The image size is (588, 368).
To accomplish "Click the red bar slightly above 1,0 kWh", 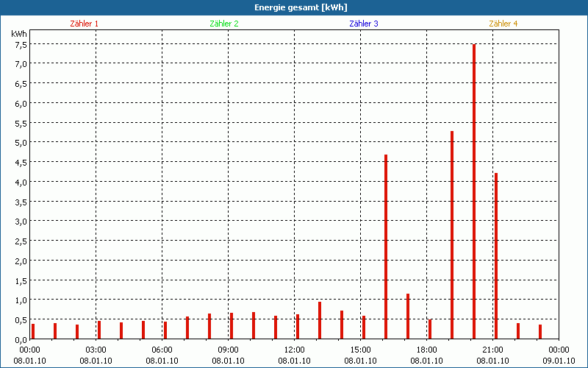I will (408, 316).
